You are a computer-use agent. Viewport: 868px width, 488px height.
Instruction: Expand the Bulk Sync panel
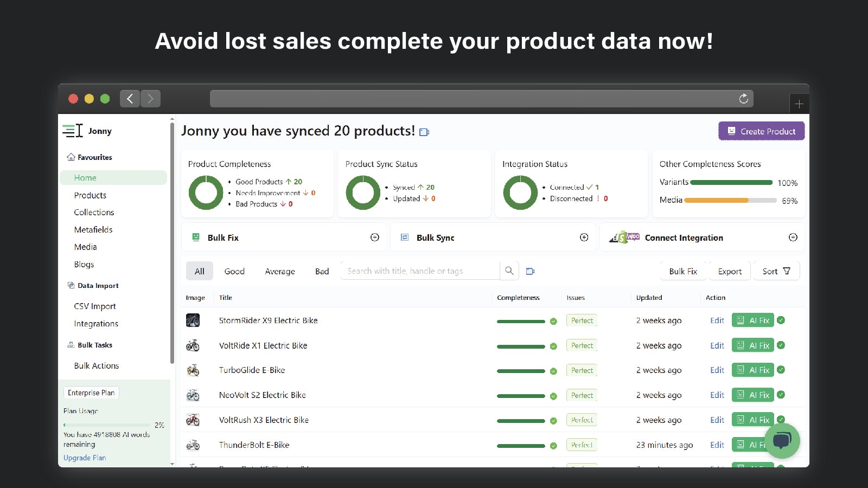(584, 237)
